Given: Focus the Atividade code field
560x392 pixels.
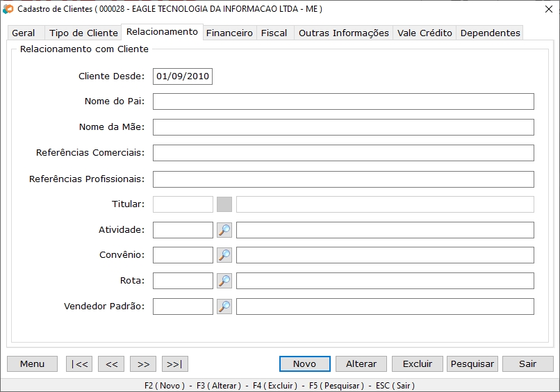Looking at the screenshot, I should [183, 230].
